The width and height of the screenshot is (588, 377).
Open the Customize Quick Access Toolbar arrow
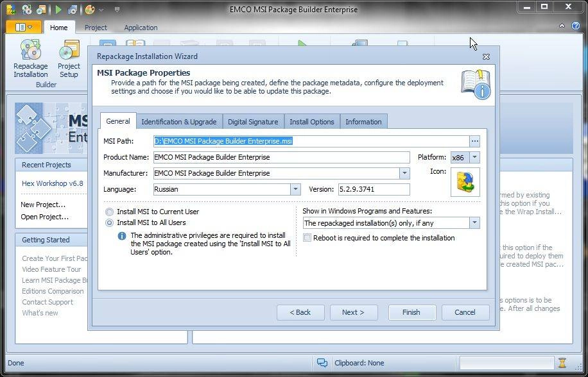(117, 10)
